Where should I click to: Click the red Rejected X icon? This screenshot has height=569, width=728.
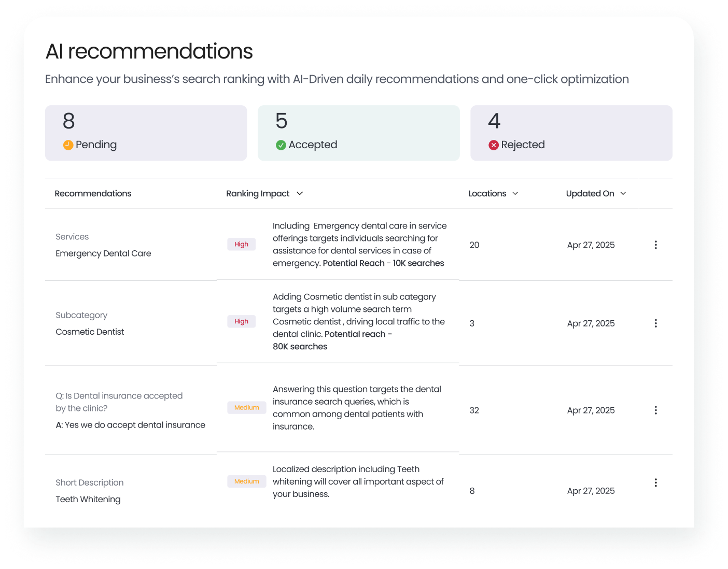click(x=494, y=145)
